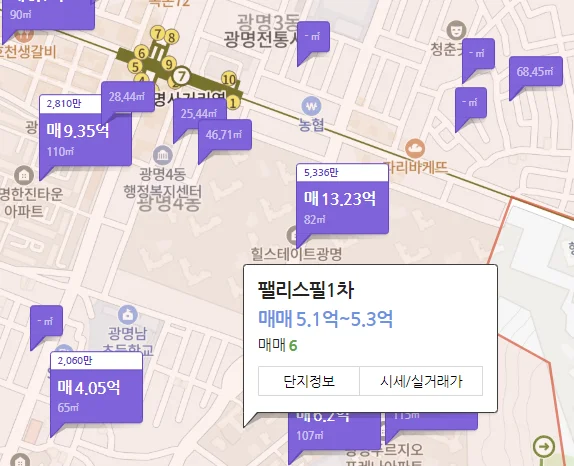
Task: Click subway exit 5 marker
Action: 135,67
